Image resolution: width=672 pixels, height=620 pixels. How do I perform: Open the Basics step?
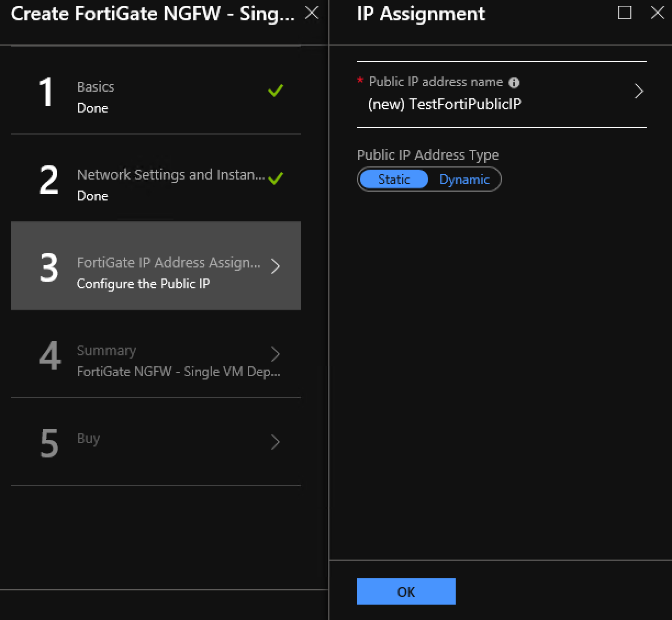coord(156,91)
